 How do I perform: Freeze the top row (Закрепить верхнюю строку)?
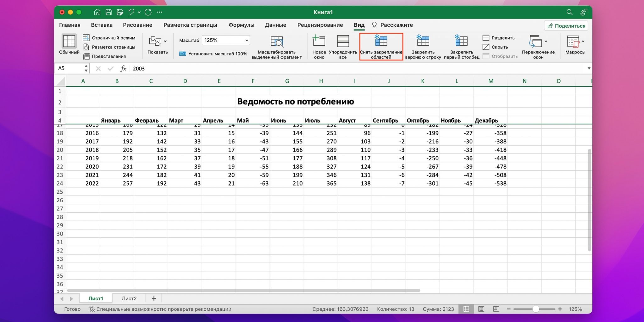tap(423, 41)
